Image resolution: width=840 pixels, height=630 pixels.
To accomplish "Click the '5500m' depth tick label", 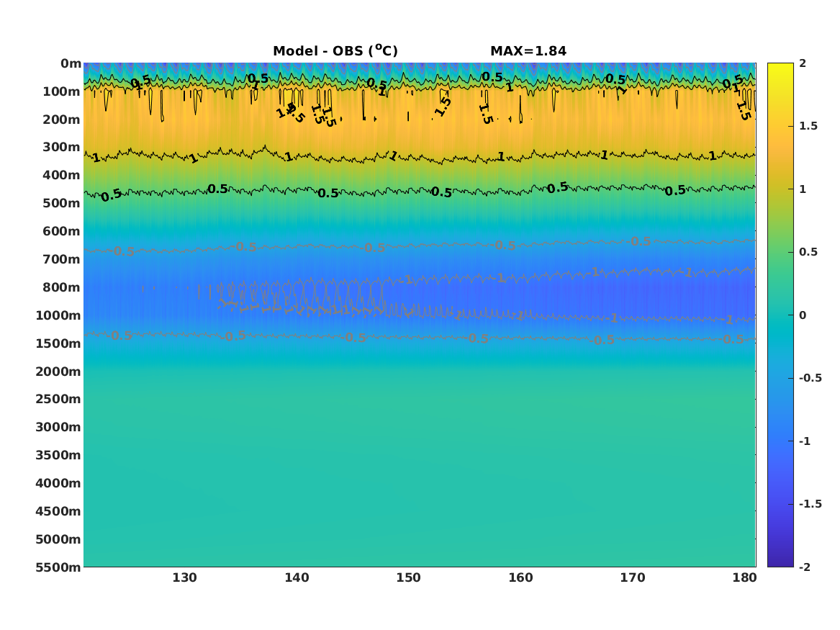I will point(58,567).
